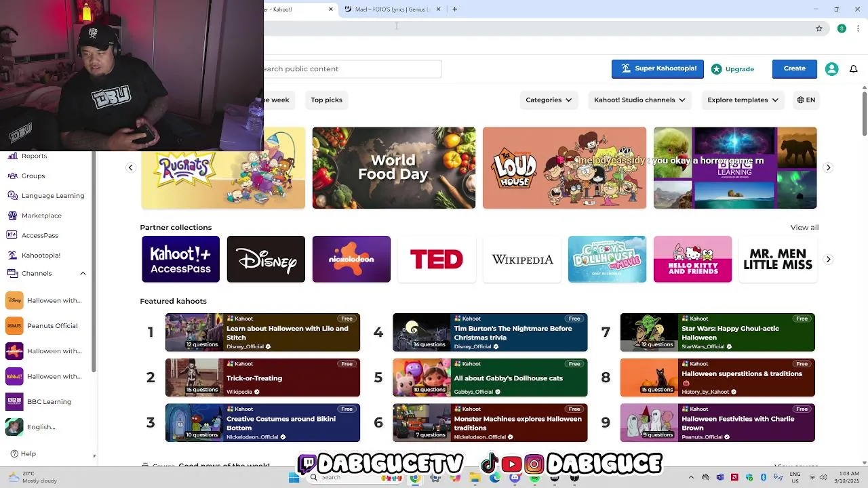The width and height of the screenshot is (868, 488).
Task: Click View all partner collections
Action: tap(804, 228)
